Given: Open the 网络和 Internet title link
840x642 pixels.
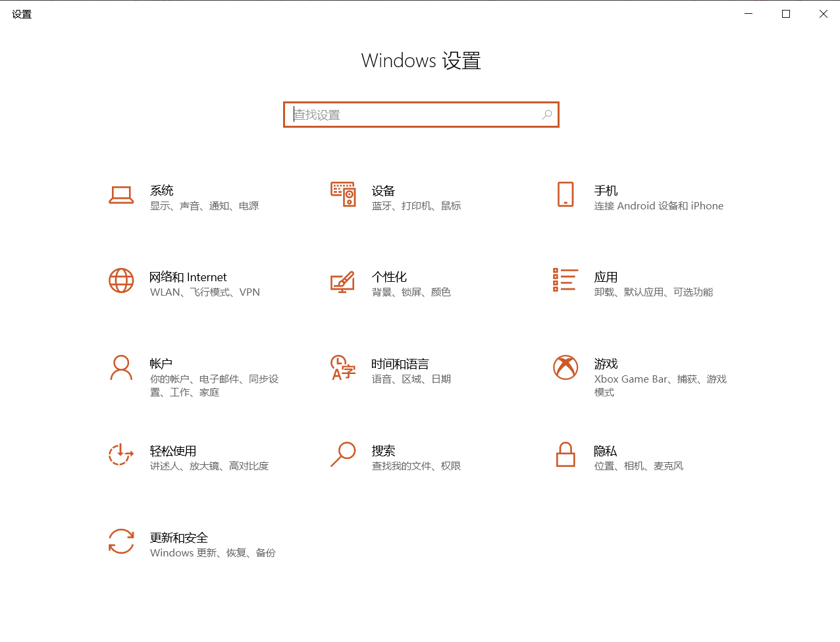Looking at the screenshot, I should (x=188, y=277).
